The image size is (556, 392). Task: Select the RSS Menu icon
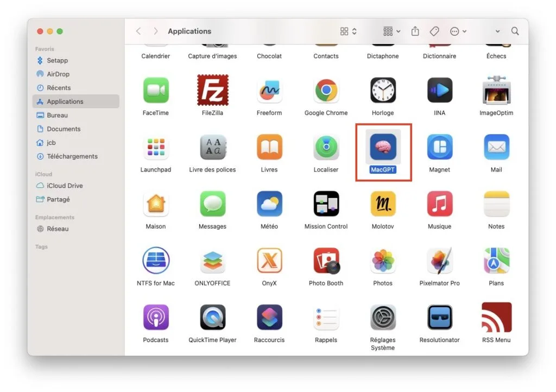click(496, 317)
